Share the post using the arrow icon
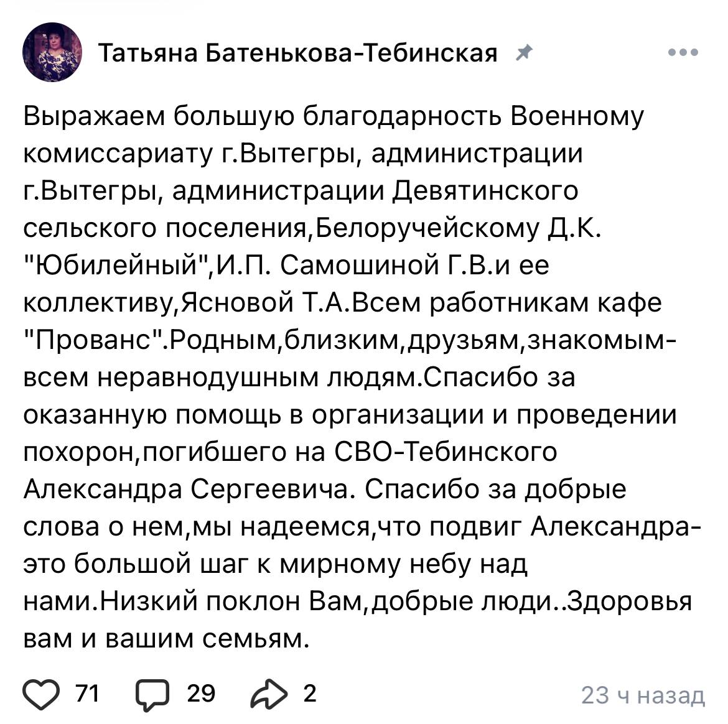Image resolution: width=728 pixels, height=724 pixels. point(269,694)
